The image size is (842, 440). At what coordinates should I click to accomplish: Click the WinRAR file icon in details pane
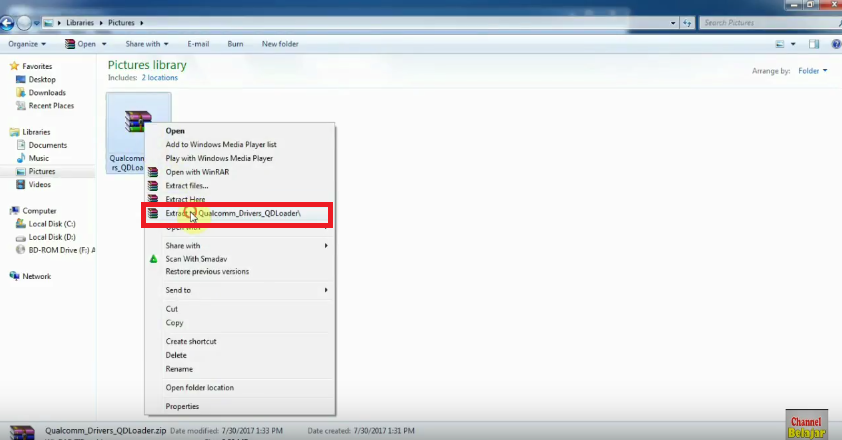point(22,432)
